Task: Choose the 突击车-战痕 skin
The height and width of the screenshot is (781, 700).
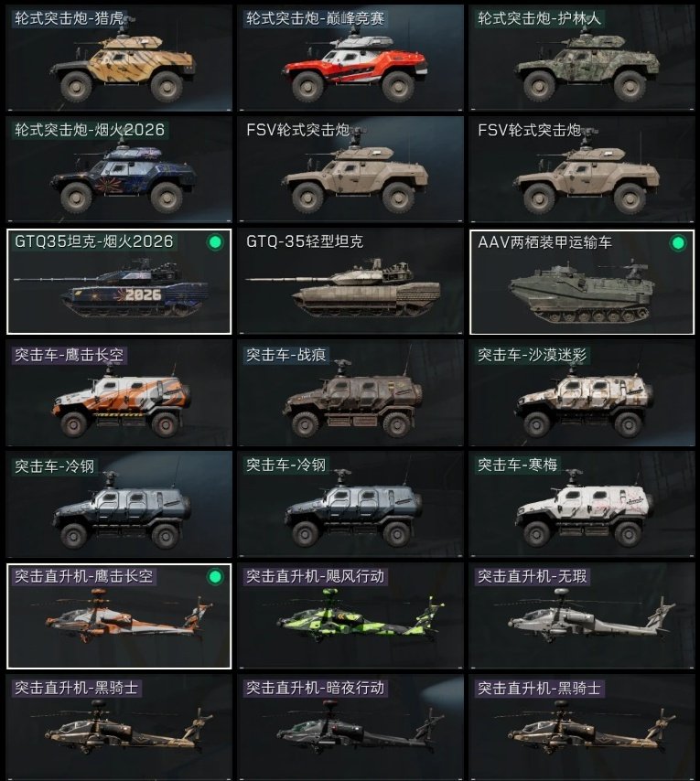Action: tap(350, 393)
